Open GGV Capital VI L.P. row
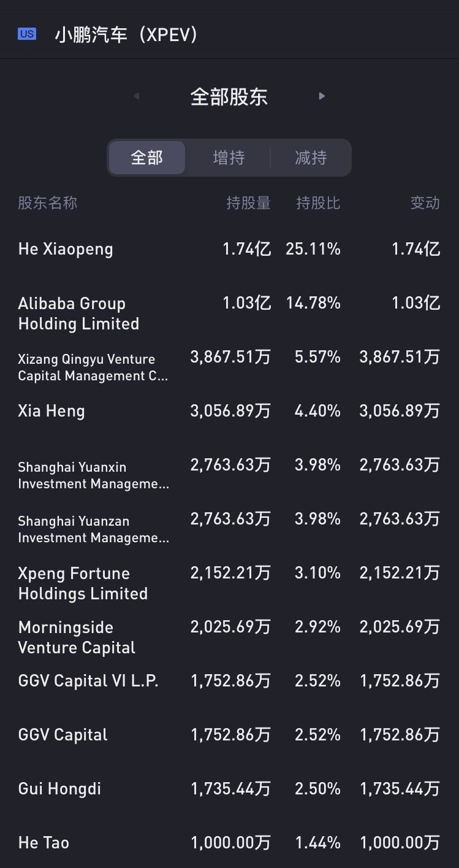This screenshot has height=868, width=459. click(88, 681)
